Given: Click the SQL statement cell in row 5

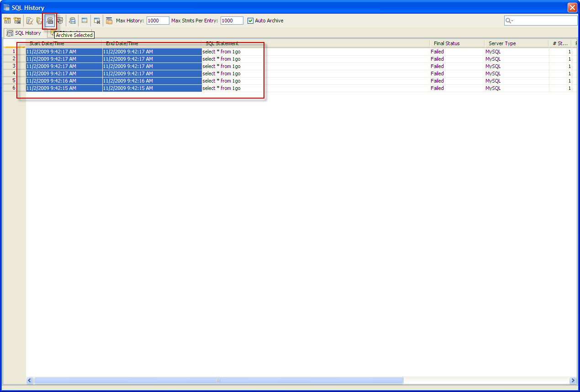Looking at the screenshot, I should pyautogui.click(x=316, y=81).
